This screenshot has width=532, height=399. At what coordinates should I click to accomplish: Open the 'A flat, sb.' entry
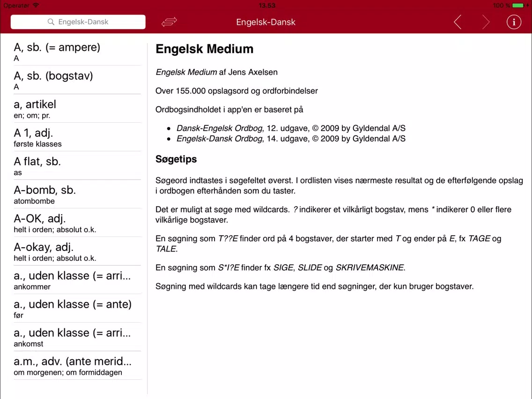coord(77,165)
